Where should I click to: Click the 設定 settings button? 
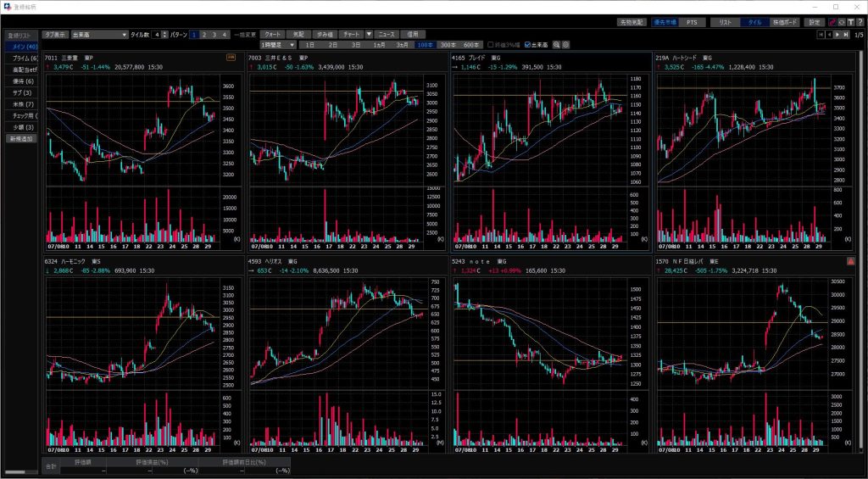(814, 22)
